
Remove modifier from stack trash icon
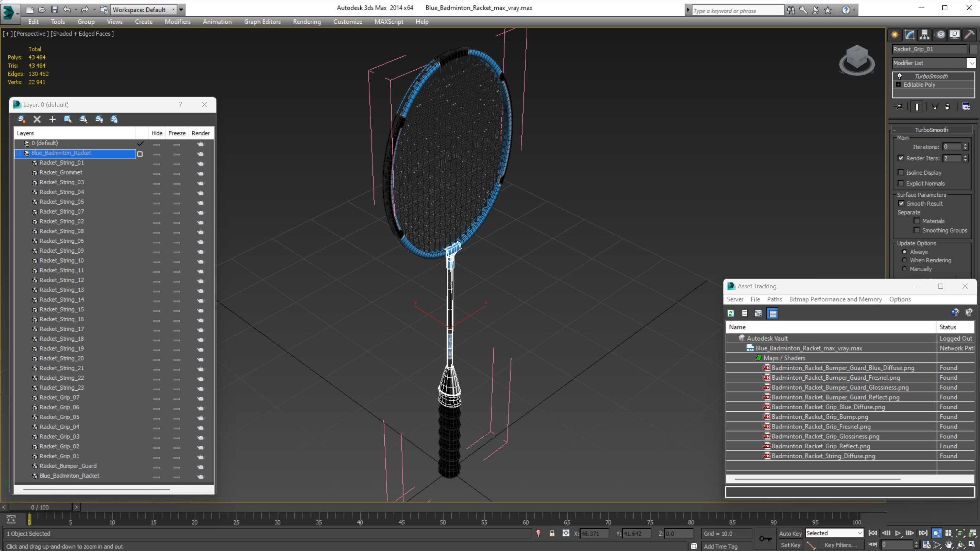click(947, 106)
